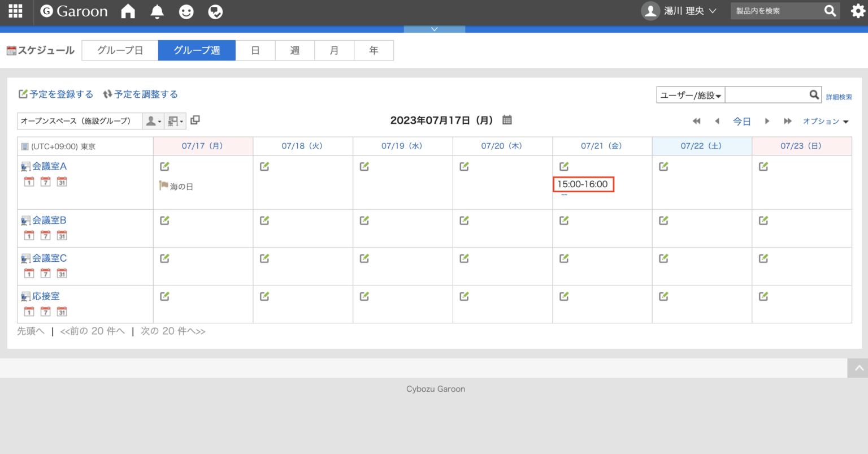This screenshot has width=868, height=454.
Task: Open the オプション dropdown menu
Action: 826,122
